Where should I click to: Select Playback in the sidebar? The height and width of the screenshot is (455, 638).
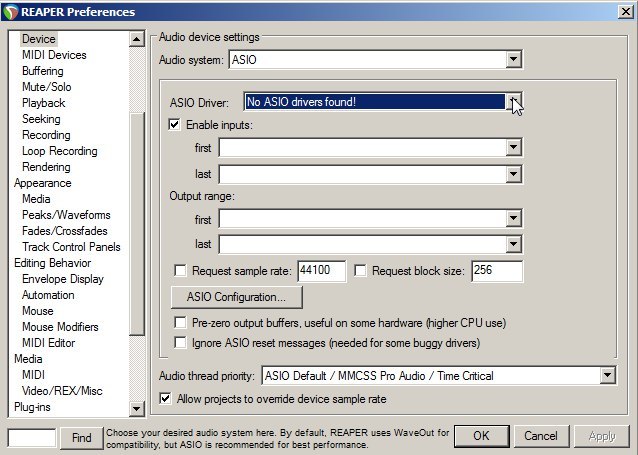(44, 103)
